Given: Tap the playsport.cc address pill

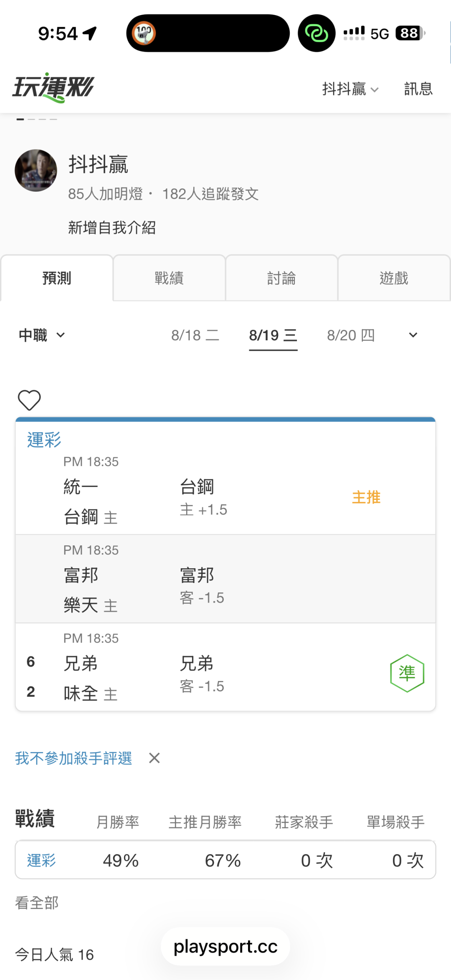Looking at the screenshot, I should (225, 947).
